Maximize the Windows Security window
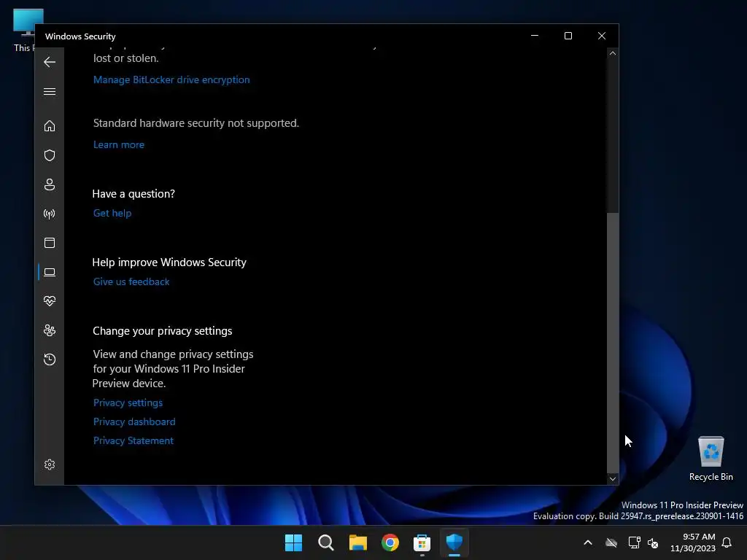Viewport: 747px width, 560px height. [568, 36]
